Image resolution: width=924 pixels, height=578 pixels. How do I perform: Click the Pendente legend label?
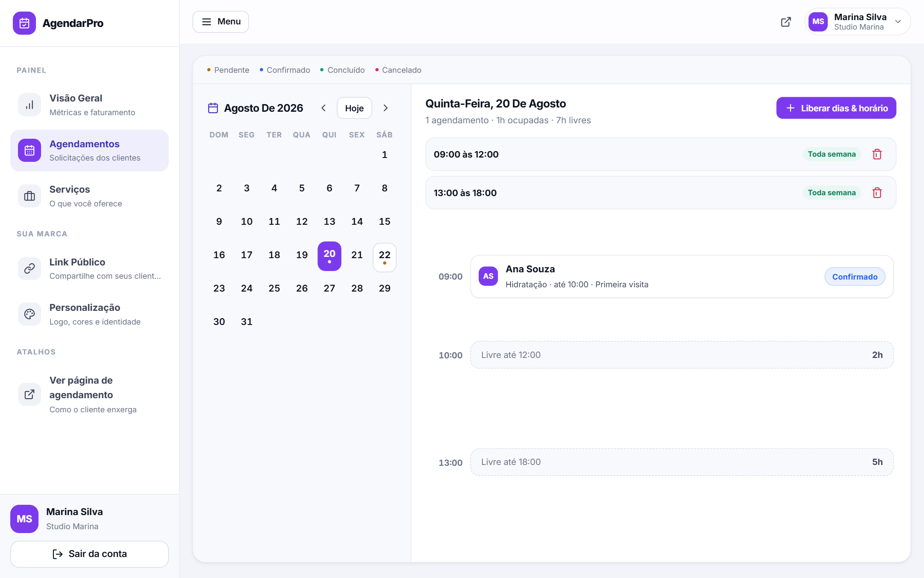pos(231,70)
